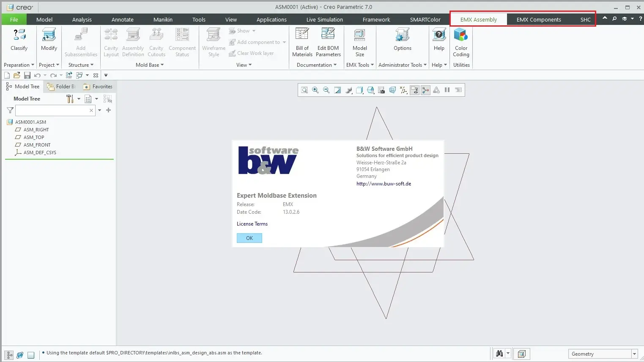Open the License Terms link
Image resolution: width=644 pixels, height=362 pixels.
[x=252, y=224]
